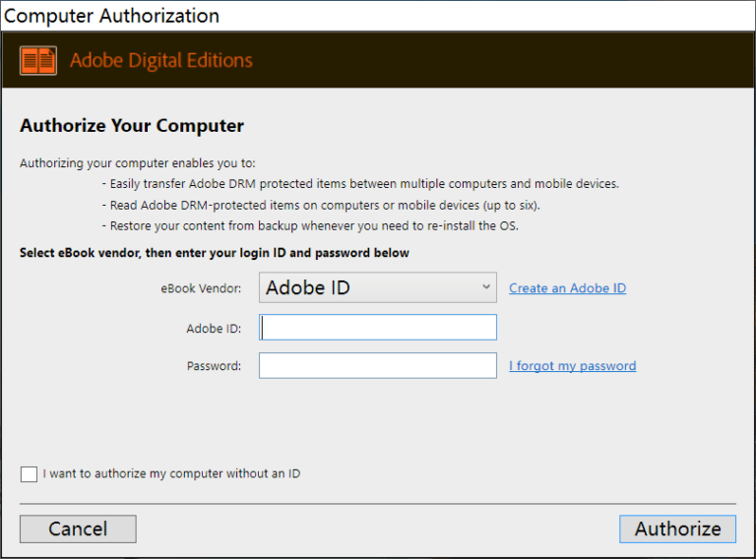
Task: Follow the Create an Adobe ID link
Action: point(567,288)
